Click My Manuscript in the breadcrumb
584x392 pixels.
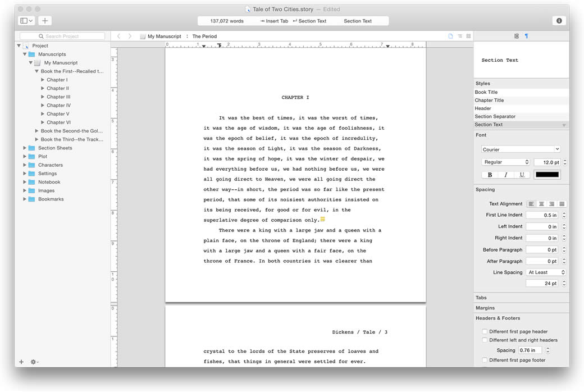[x=164, y=37]
